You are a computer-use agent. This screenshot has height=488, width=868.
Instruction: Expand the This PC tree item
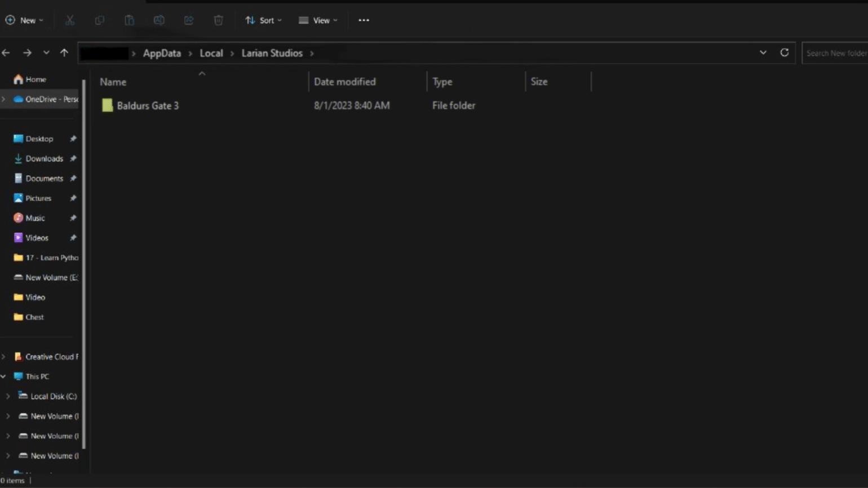[x=3, y=376]
